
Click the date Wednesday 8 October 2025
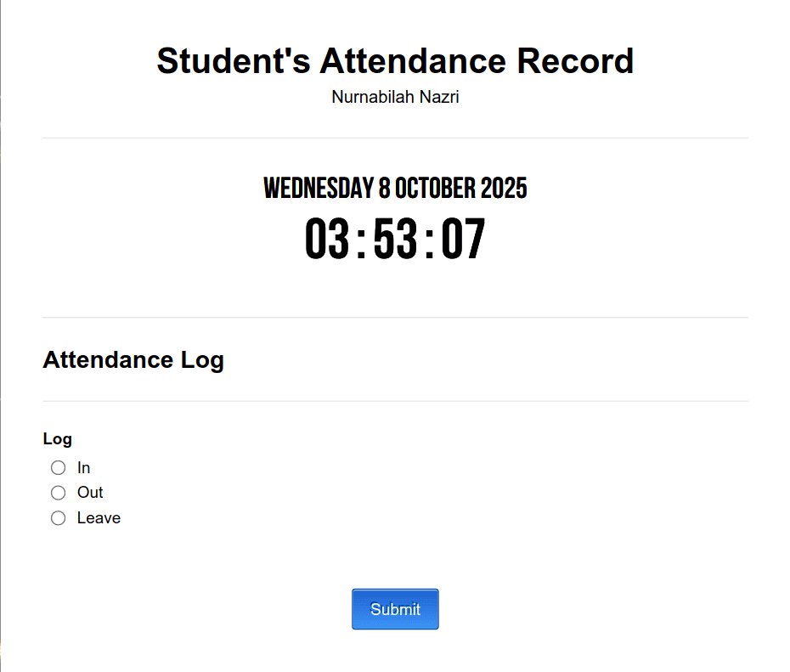(x=395, y=188)
